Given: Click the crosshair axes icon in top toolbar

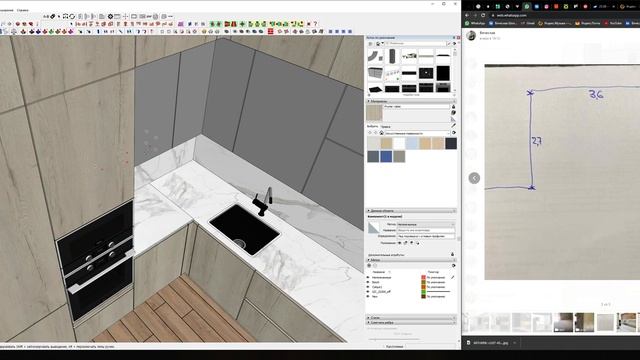Looking at the screenshot, I should pyautogui.click(x=125, y=16).
